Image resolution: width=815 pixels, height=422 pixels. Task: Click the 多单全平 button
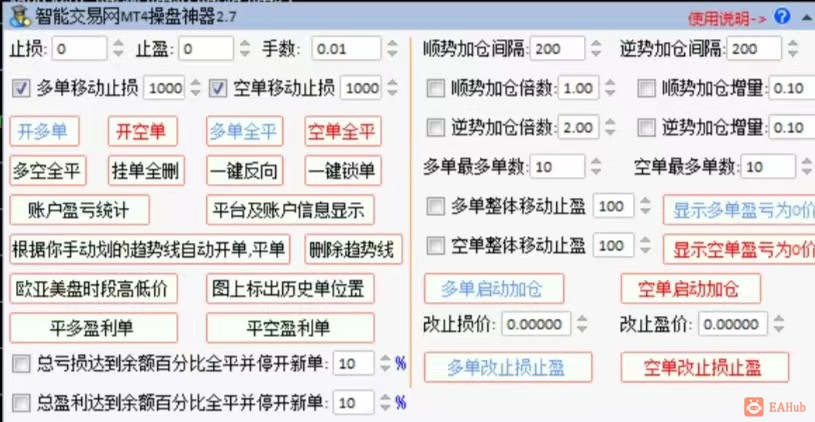[244, 131]
